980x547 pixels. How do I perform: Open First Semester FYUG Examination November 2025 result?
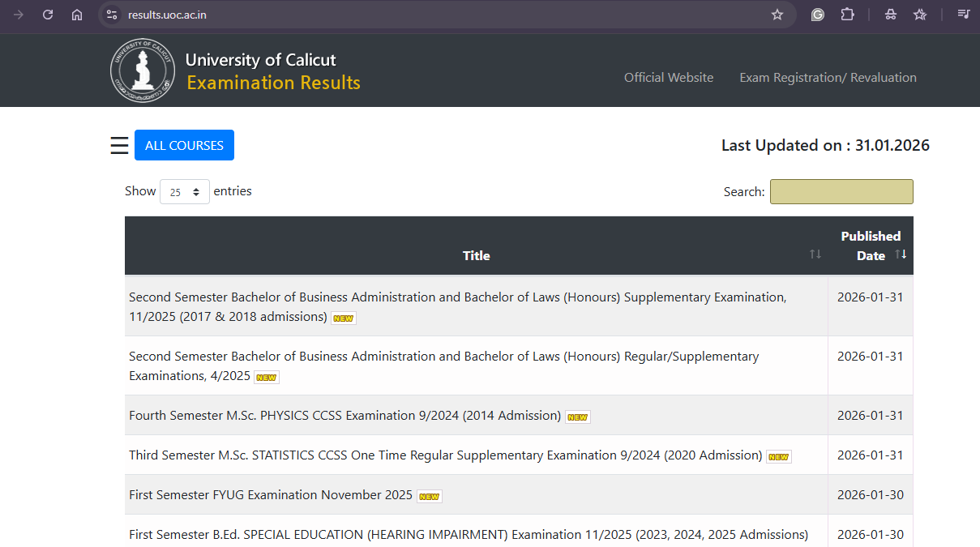point(271,495)
